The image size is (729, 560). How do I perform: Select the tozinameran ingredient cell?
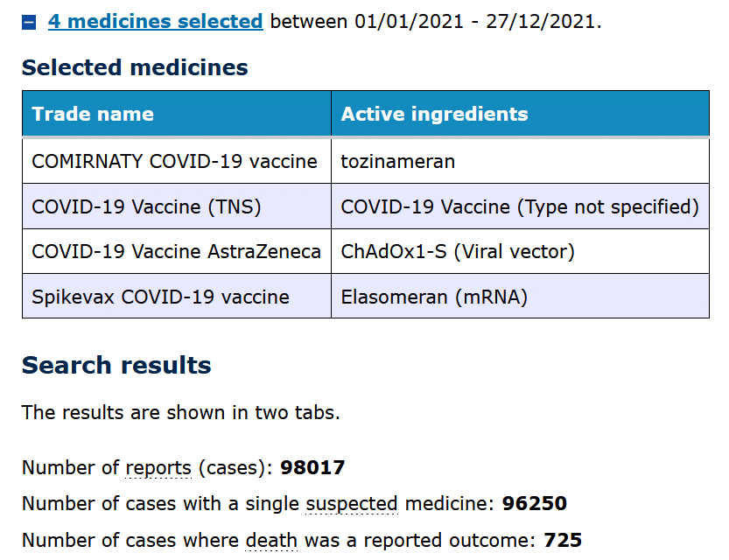[x=520, y=161]
